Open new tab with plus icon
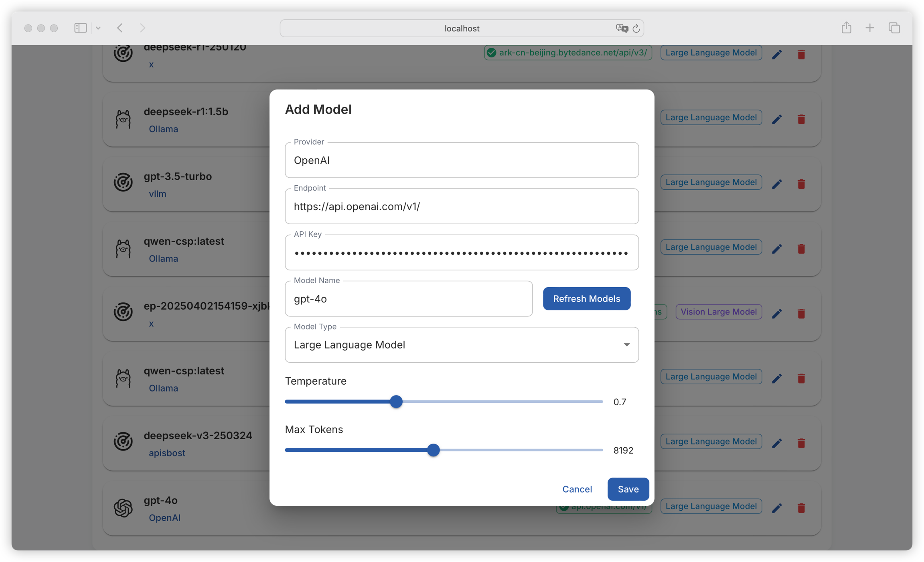The width and height of the screenshot is (924, 562). click(x=870, y=28)
